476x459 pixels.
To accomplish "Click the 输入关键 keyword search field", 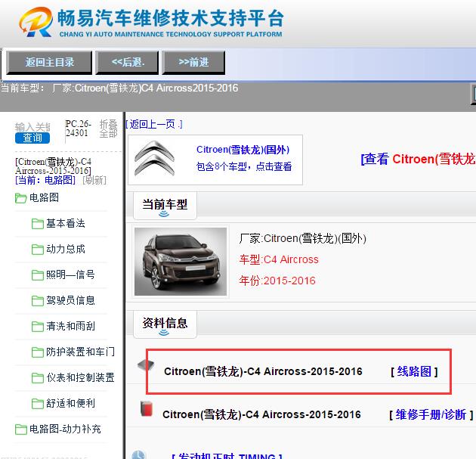I will tap(32, 126).
